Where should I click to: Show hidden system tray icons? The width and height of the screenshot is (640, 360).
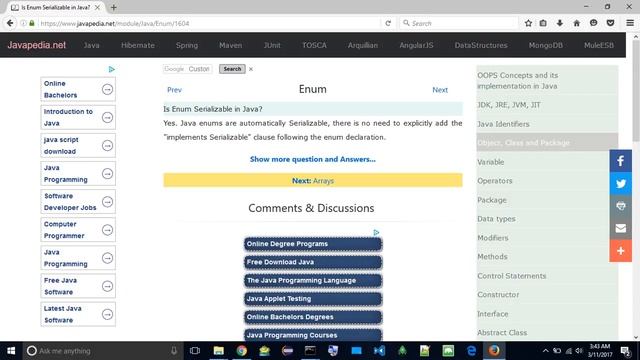tap(545, 351)
